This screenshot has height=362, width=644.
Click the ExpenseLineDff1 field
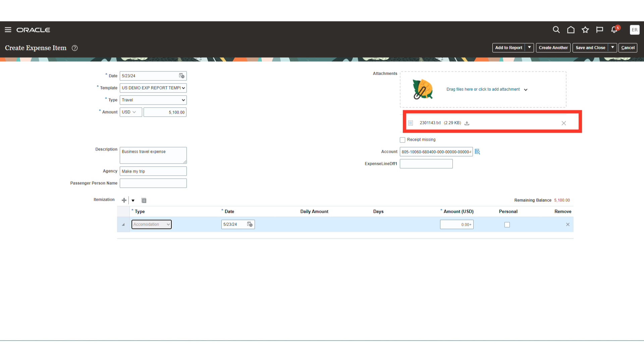click(x=426, y=164)
